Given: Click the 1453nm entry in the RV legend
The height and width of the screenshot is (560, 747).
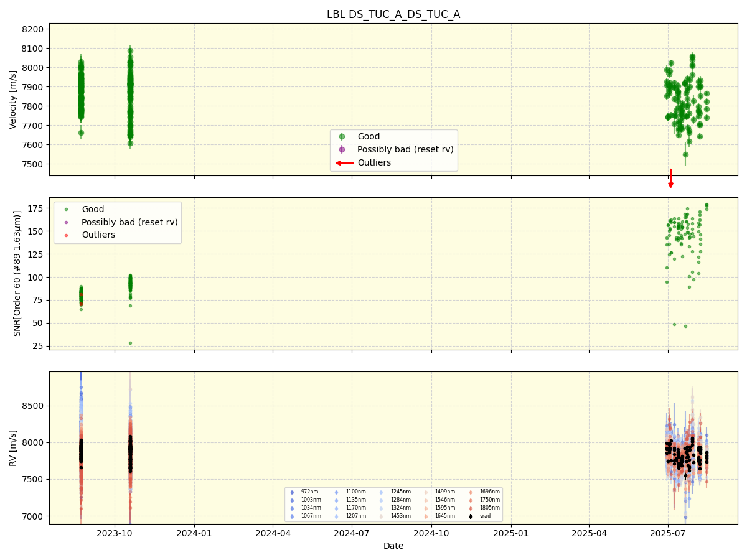Looking at the screenshot, I should point(395,516).
